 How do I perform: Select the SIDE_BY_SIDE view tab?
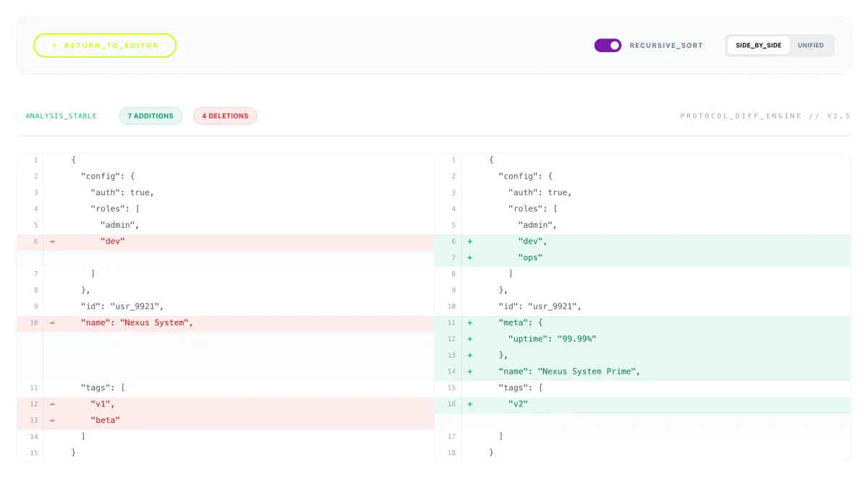point(759,46)
